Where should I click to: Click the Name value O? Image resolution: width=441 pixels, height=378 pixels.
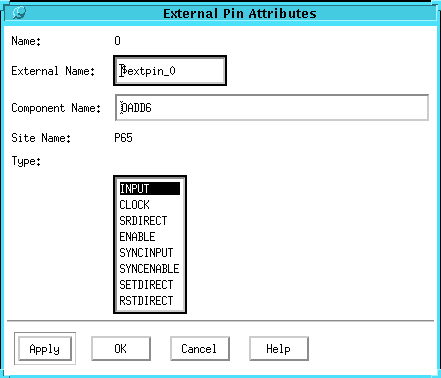(117, 41)
